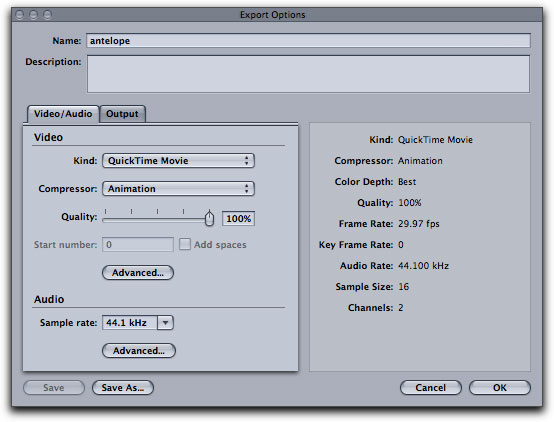Viewport: 554px width, 422px height.
Task: Select the Video/Audio tab
Action: coord(63,114)
